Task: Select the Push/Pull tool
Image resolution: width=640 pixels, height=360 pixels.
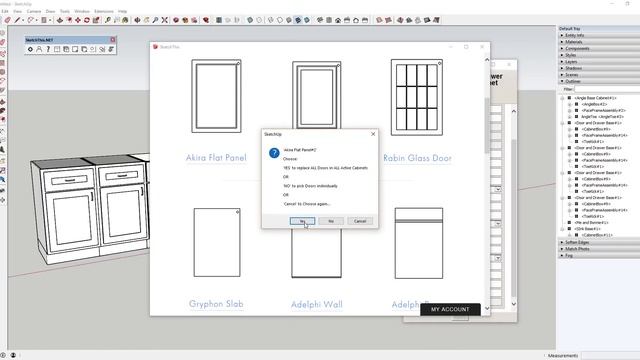Action: tap(60, 20)
